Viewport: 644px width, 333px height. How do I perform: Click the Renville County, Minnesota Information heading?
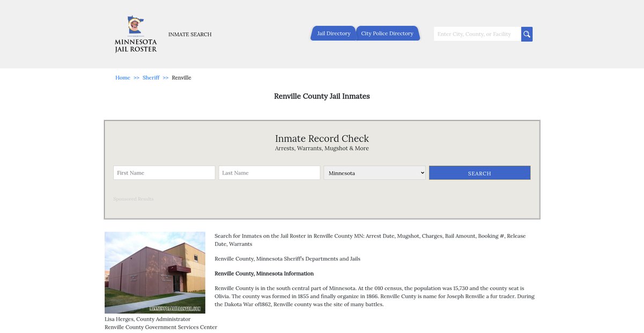[x=264, y=273]
